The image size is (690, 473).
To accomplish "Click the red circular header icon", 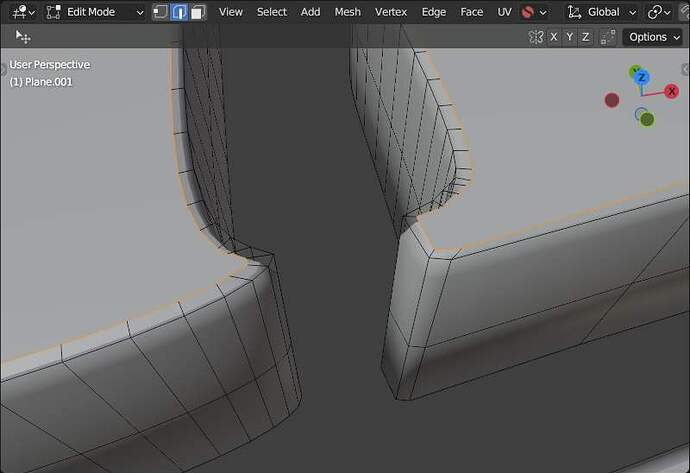I will [x=527, y=12].
